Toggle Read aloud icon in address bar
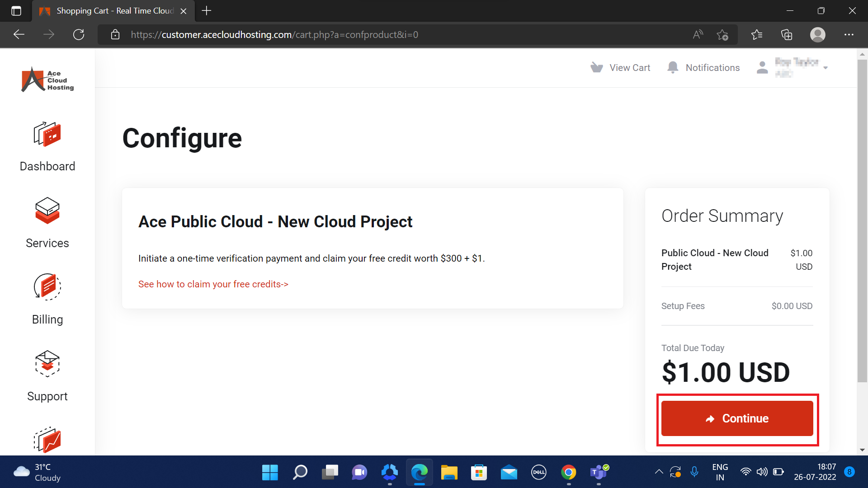 coord(698,34)
